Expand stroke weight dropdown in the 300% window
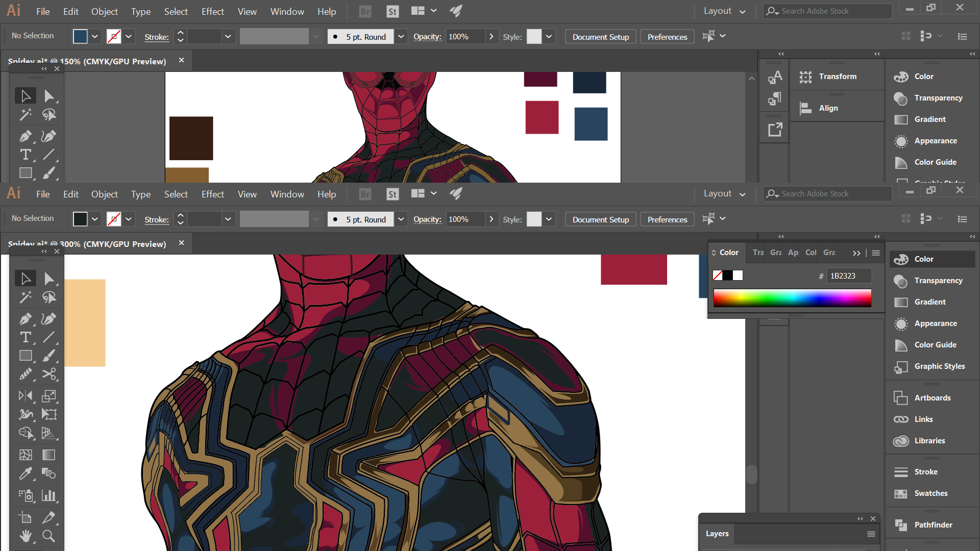The image size is (980, 551). coord(228,219)
